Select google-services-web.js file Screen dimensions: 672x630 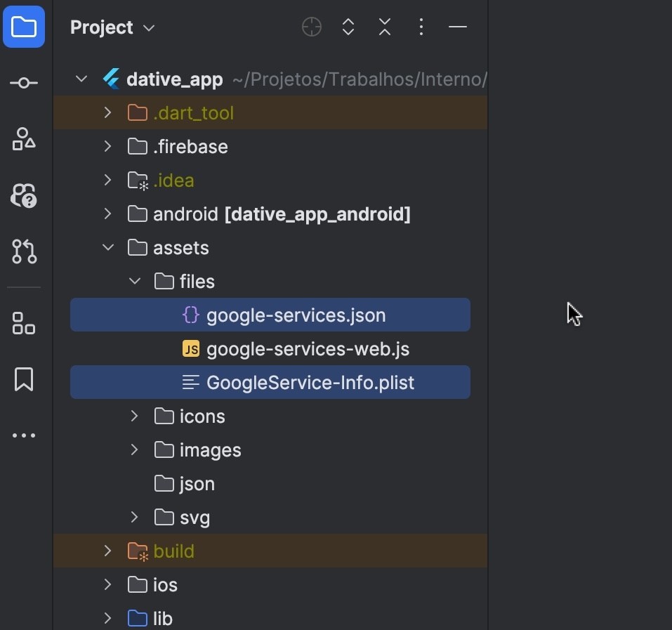(308, 349)
